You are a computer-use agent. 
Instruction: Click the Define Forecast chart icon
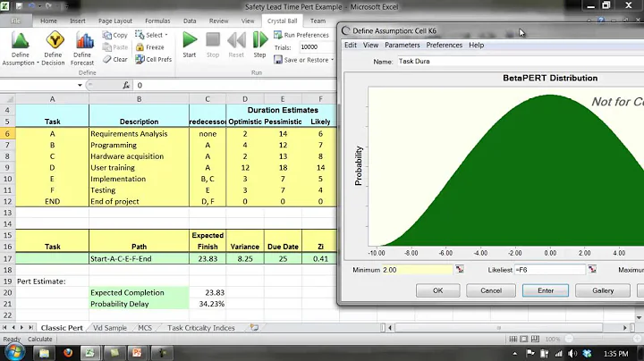point(84,40)
